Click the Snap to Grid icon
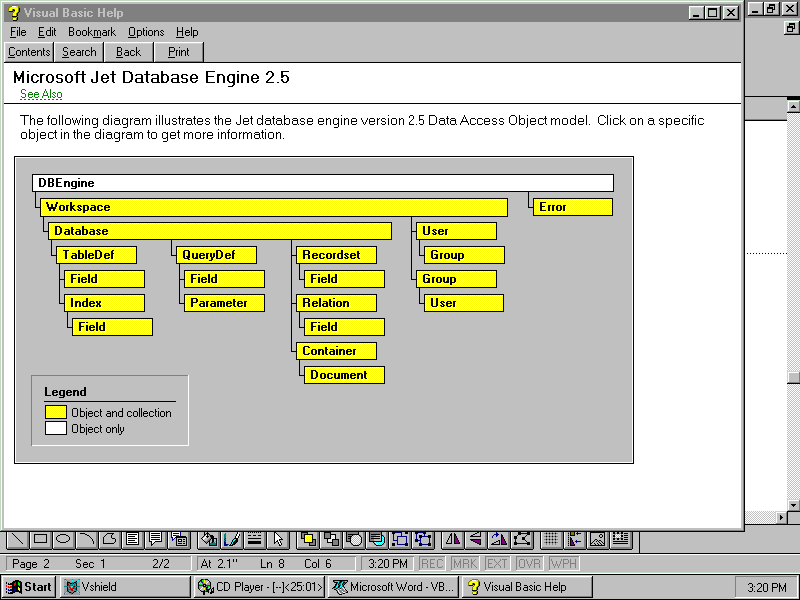Screen dimensions: 800x600 550,540
